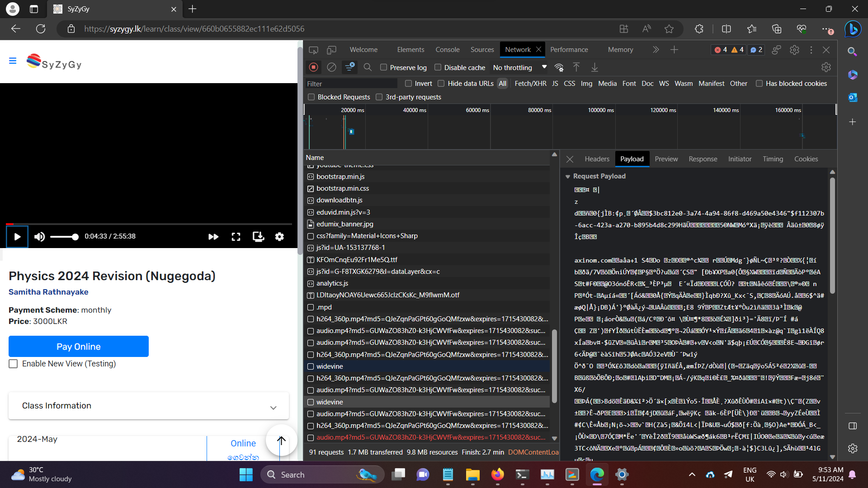Switch to the Headers tab
The image size is (868, 488).
[x=597, y=159]
